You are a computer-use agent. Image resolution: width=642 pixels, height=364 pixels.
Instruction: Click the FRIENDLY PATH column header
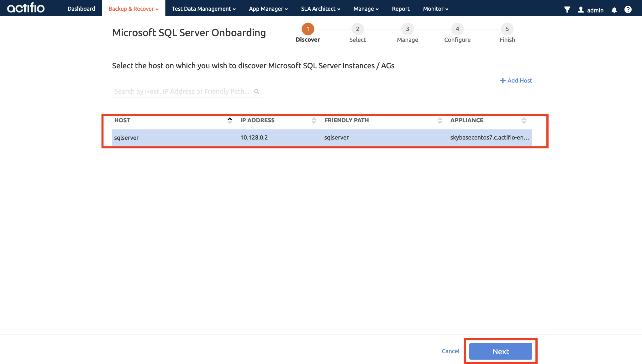coord(346,120)
